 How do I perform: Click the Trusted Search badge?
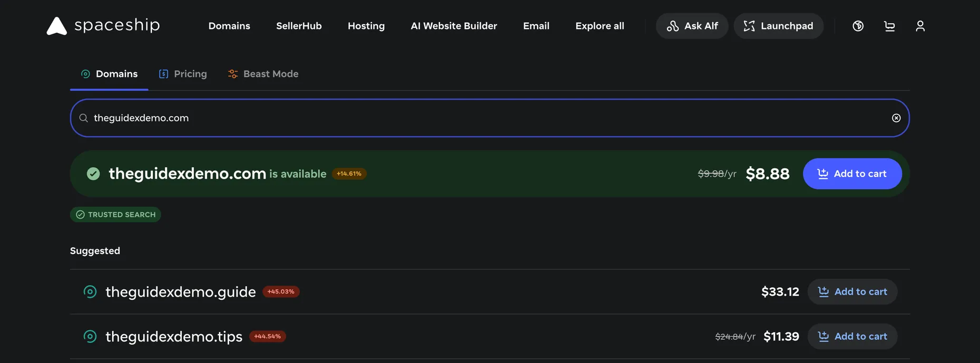point(115,214)
